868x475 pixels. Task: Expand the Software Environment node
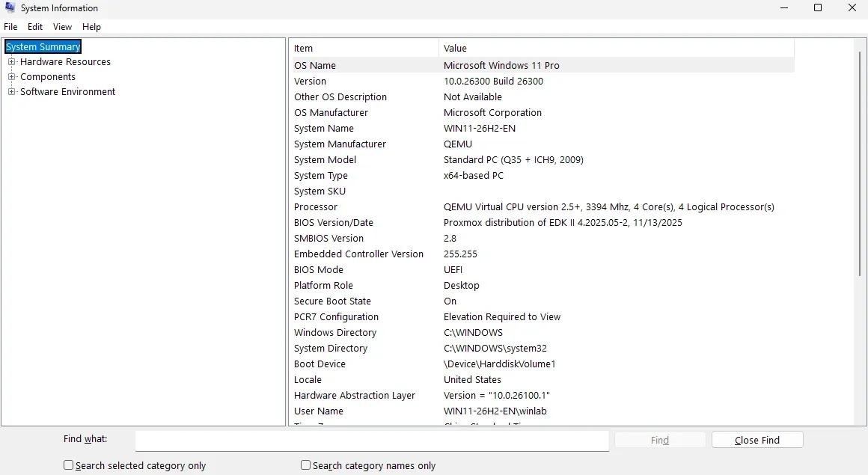pos(12,91)
